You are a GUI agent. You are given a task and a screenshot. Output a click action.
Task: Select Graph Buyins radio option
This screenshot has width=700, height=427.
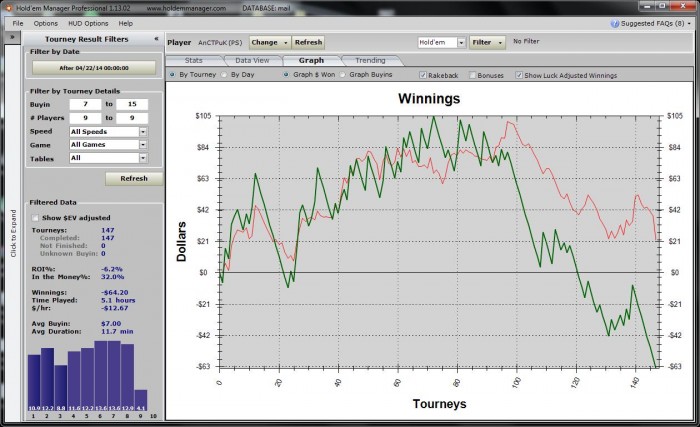pos(343,75)
